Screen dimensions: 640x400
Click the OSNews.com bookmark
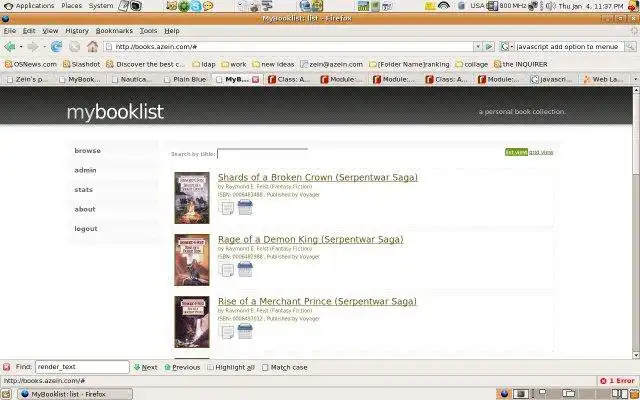pyautogui.click(x=31, y=64)
